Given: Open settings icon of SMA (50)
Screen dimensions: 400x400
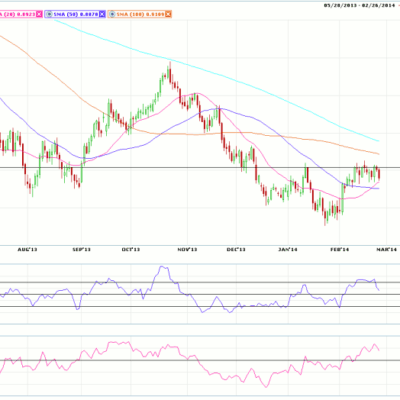Looking at the screenshot, I should coord(50,14).
